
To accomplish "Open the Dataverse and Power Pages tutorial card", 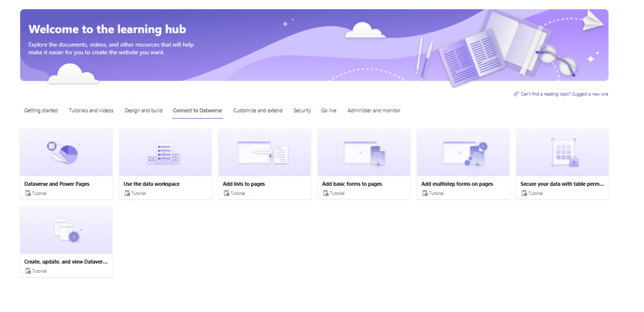I will click(x=65, y=153).
